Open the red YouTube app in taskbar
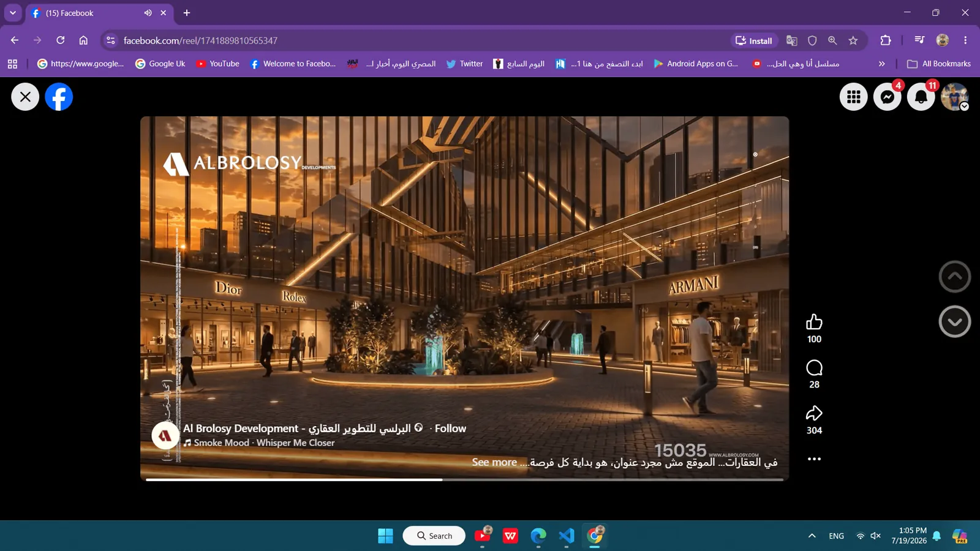 (x=483, y=536)
